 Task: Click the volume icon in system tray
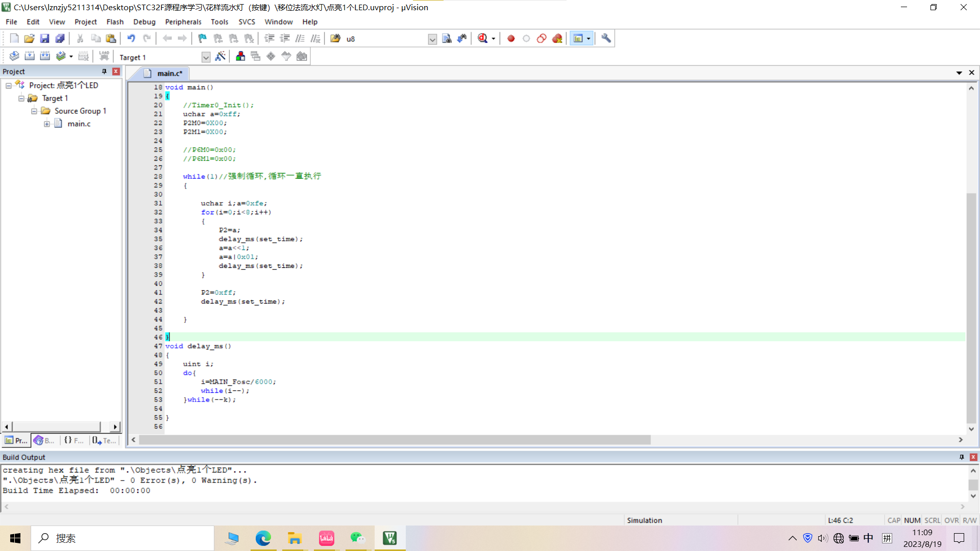(822, 538)
